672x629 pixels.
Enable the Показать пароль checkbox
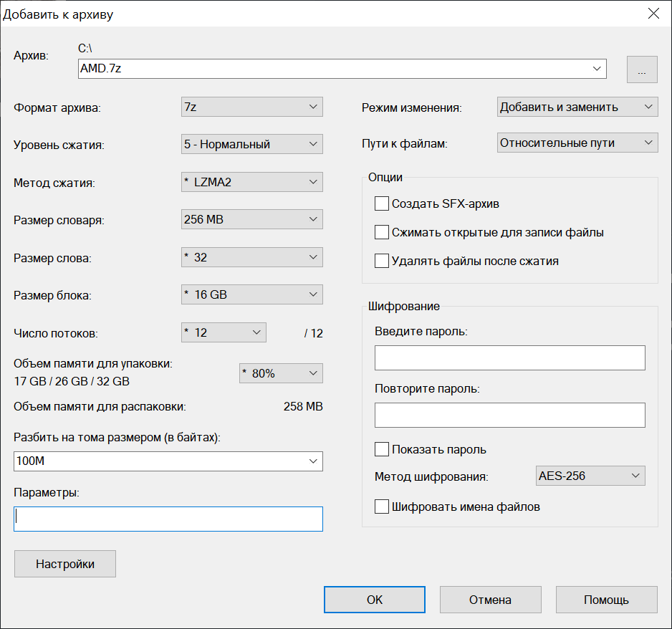click(x=382, y=450)
